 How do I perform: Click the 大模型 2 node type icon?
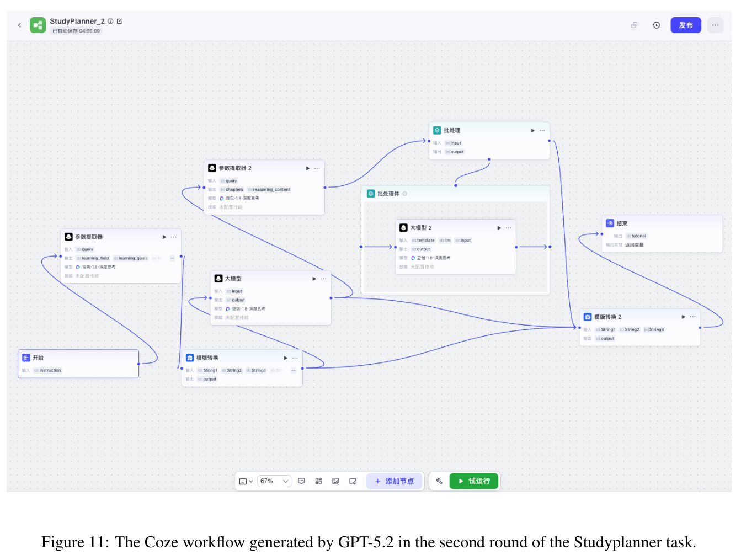pyautogui.click(x=403, y=228)
